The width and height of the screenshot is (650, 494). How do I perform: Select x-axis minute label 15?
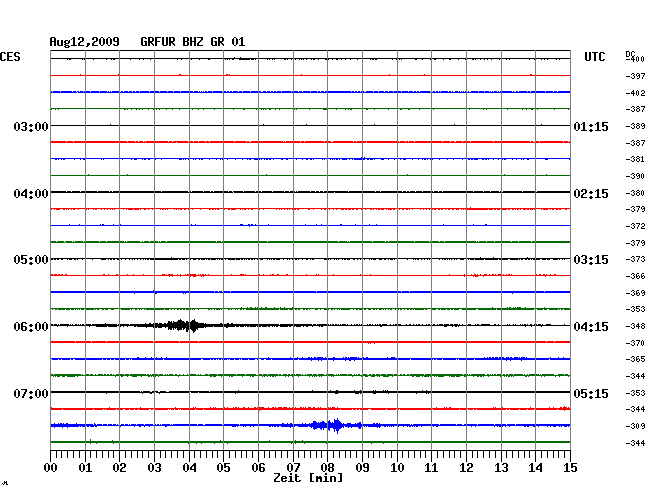click(570, 467)
